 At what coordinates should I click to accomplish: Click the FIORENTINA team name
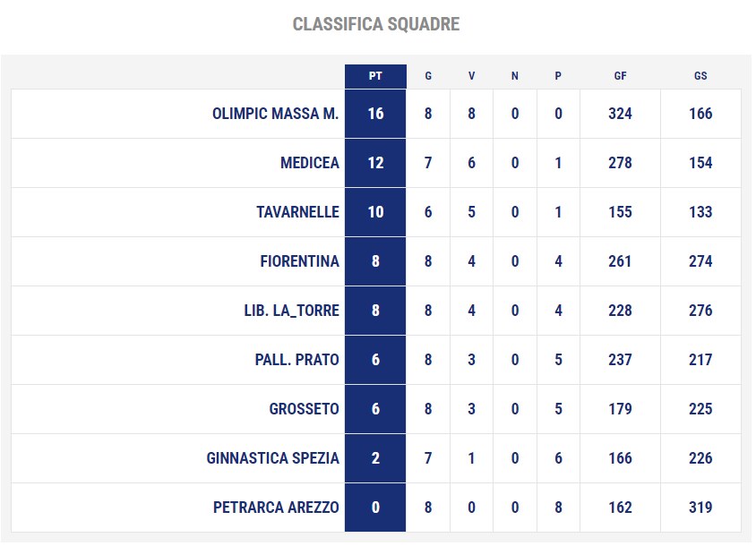pyautogui.click(x=299, y=261)
